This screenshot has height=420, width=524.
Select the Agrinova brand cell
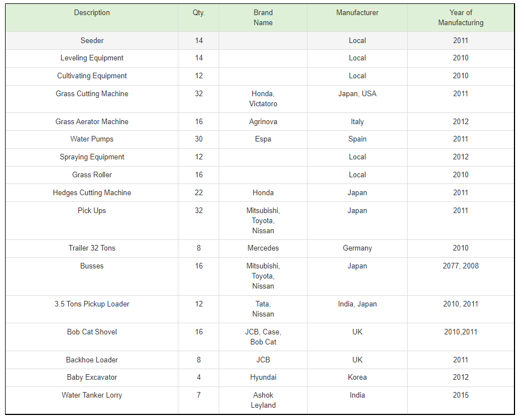pyautogui.click(x=263, y=121)
